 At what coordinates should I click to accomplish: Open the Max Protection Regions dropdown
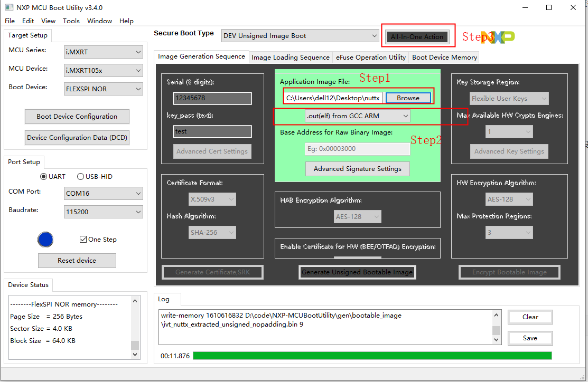[x=509, y=233]
